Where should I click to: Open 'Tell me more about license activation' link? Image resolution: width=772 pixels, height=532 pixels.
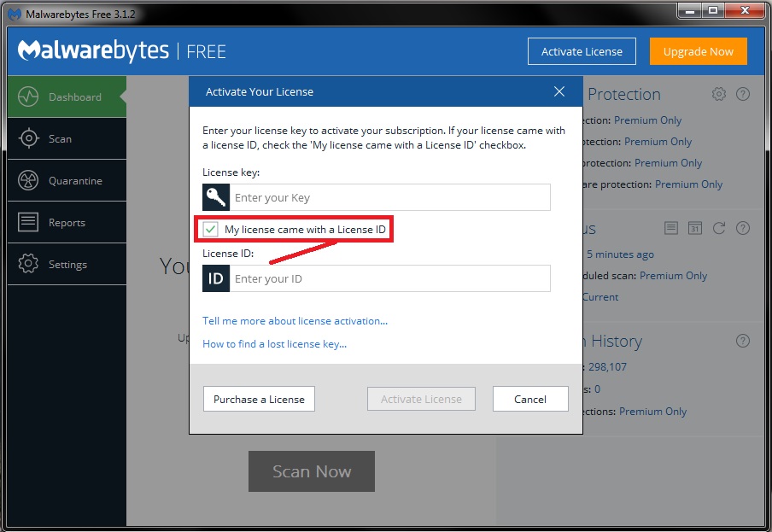coord(295,321)
